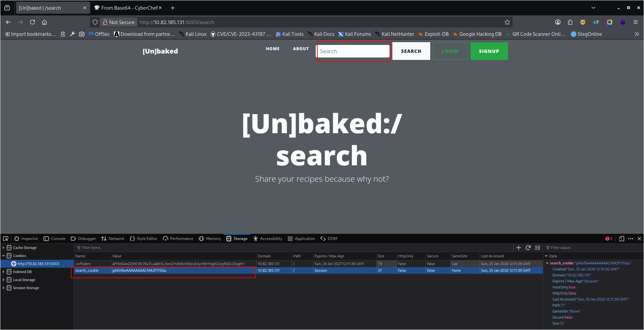Screen dimensions: 644x330
Task: Open the responsive design mode icon
Action: (622, 239)
